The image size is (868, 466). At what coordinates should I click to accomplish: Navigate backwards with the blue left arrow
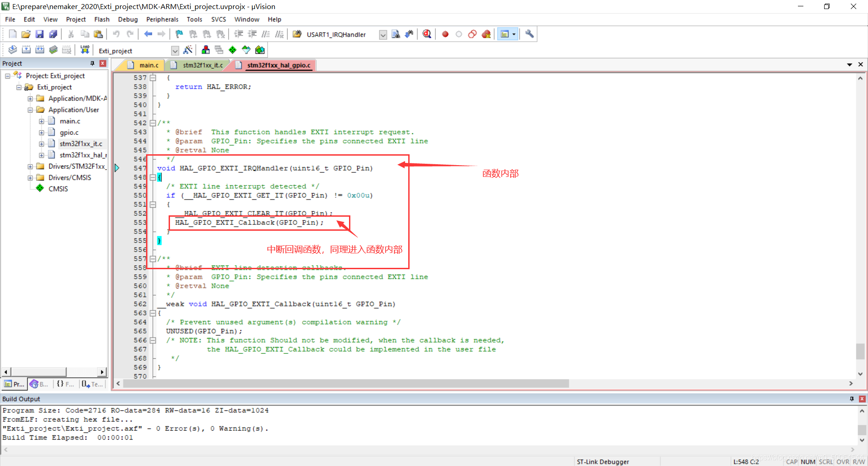click(x=148, y=34)
